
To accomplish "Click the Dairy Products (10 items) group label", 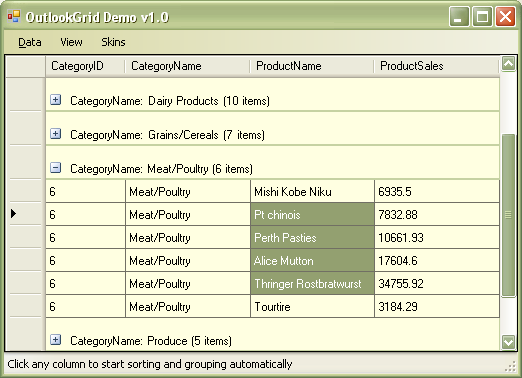I will 170,101.
